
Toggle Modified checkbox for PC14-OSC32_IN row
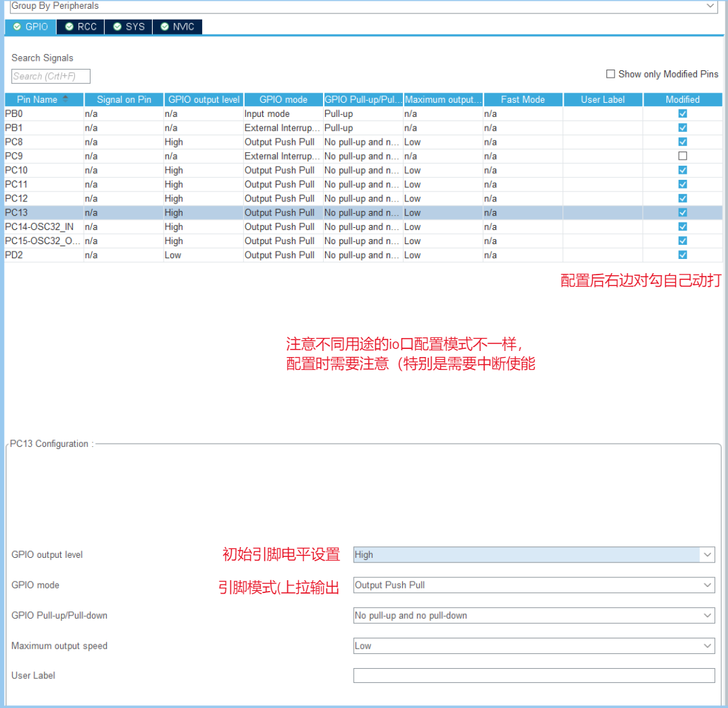point(683,227)
